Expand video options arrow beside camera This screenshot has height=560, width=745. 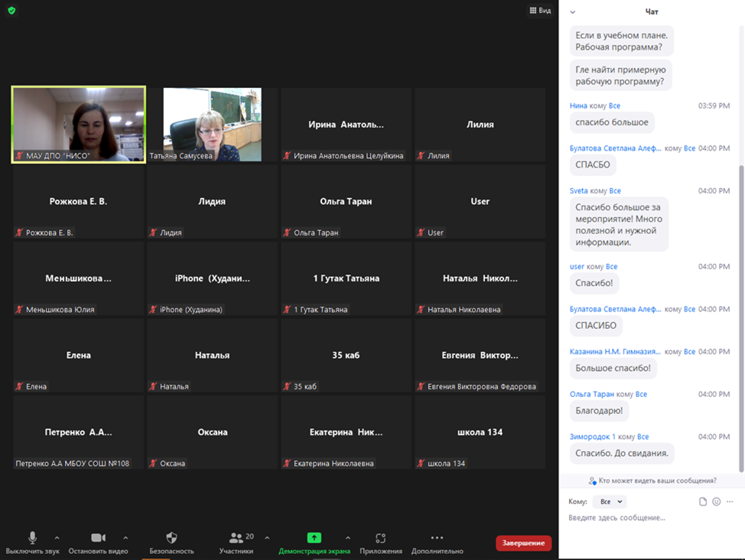click(x=125, y=537)
